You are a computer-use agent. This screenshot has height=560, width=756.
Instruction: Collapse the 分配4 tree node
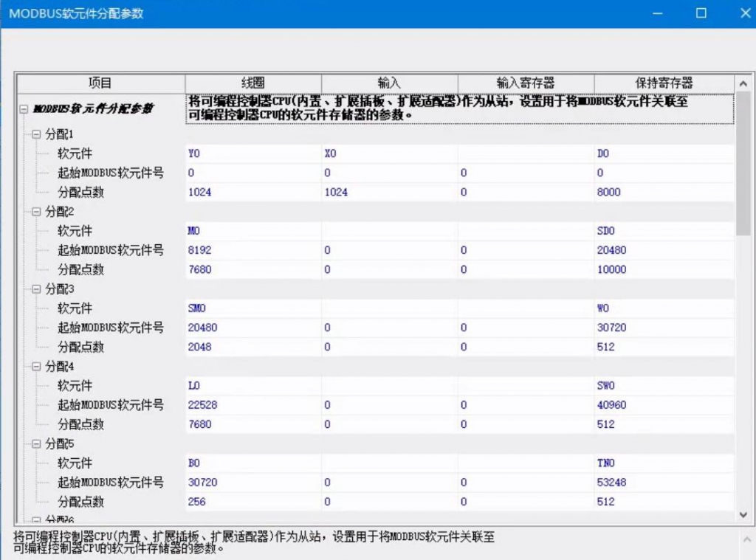pos(36,366)
